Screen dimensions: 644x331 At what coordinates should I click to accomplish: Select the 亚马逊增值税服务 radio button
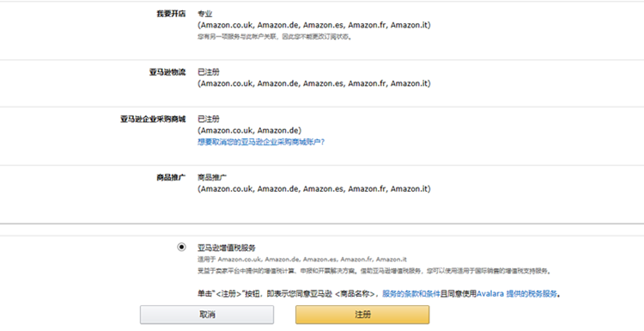click(181, 247)
